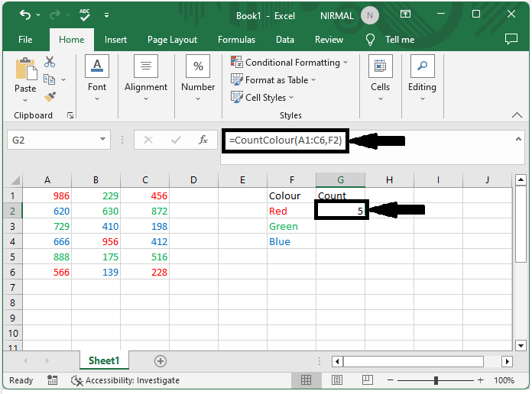
Task: Run the ABC spelling check icon
Action: click(85, 15)
